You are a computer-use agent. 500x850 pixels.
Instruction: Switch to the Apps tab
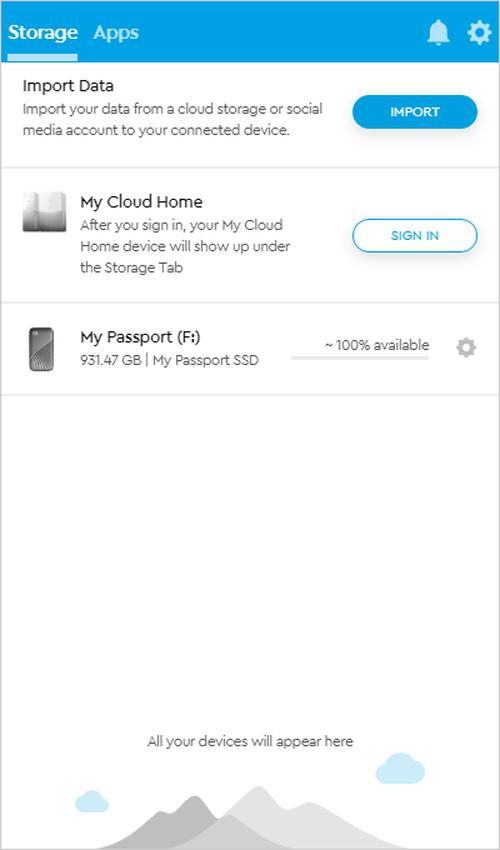[x=116, y=34]
